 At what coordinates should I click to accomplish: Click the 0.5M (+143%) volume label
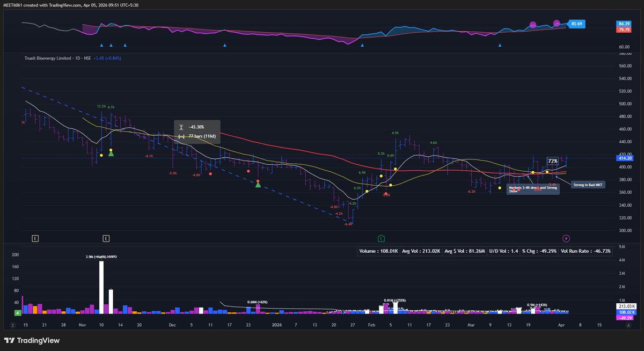[x=538, y=304]
